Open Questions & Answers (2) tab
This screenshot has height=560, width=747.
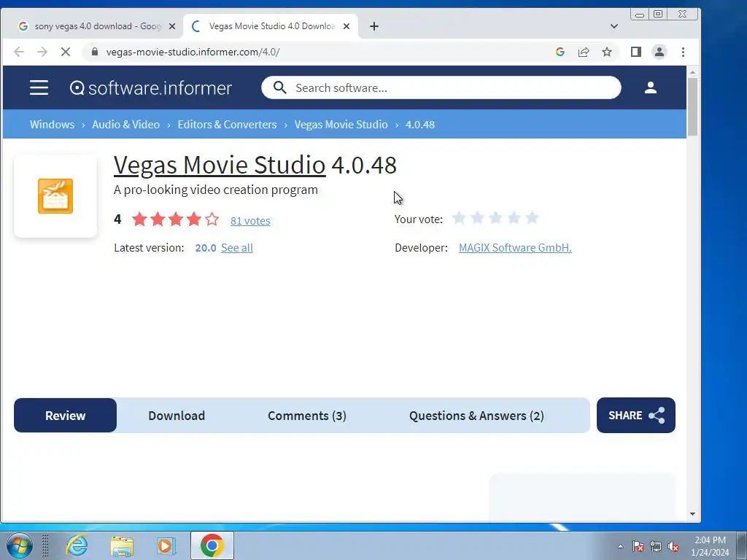coord(476,415)
